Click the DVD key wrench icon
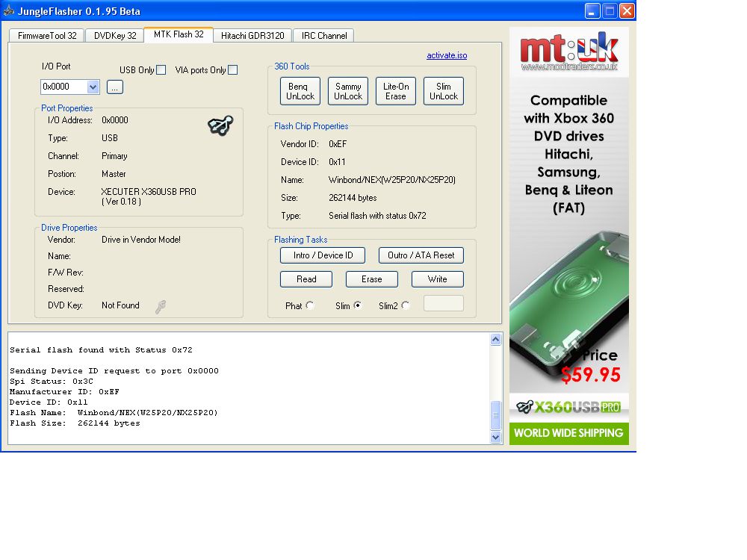Viewport: 747px width, 560px height. [x=161, y=307]
